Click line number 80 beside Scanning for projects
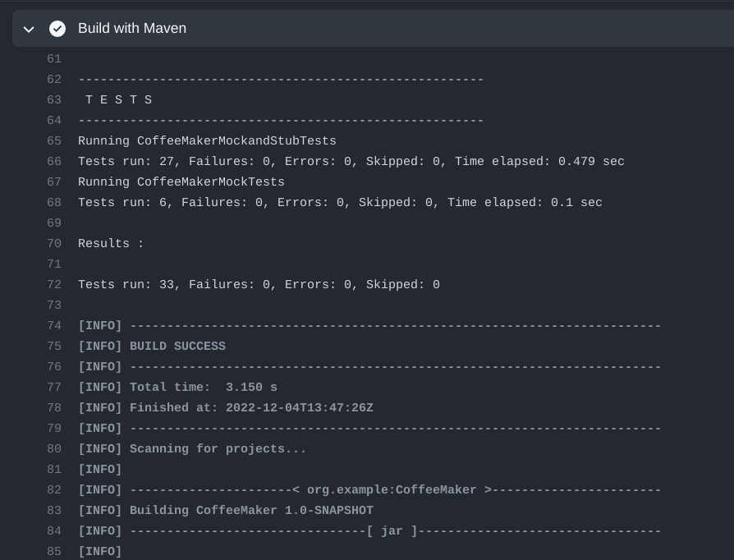 click(x=54, y=448)
